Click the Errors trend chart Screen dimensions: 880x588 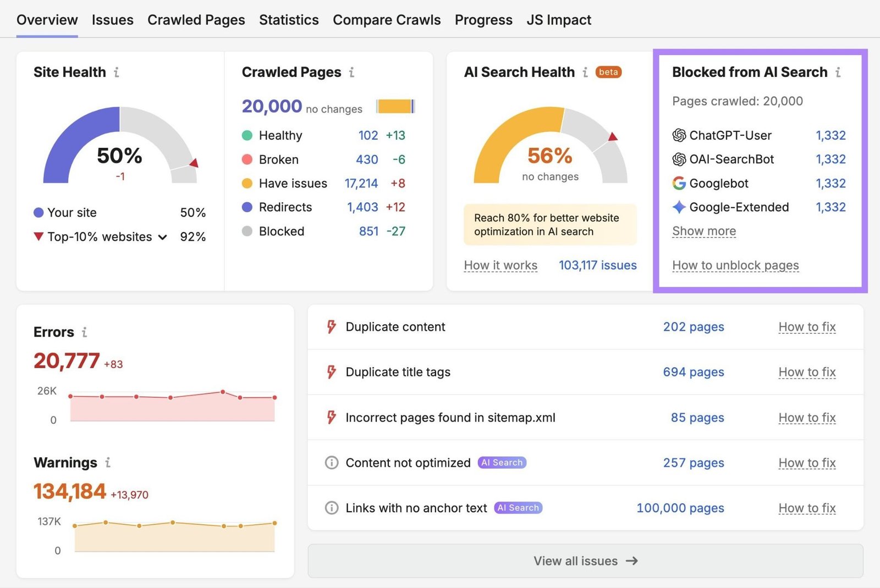(x=172, y=406)
